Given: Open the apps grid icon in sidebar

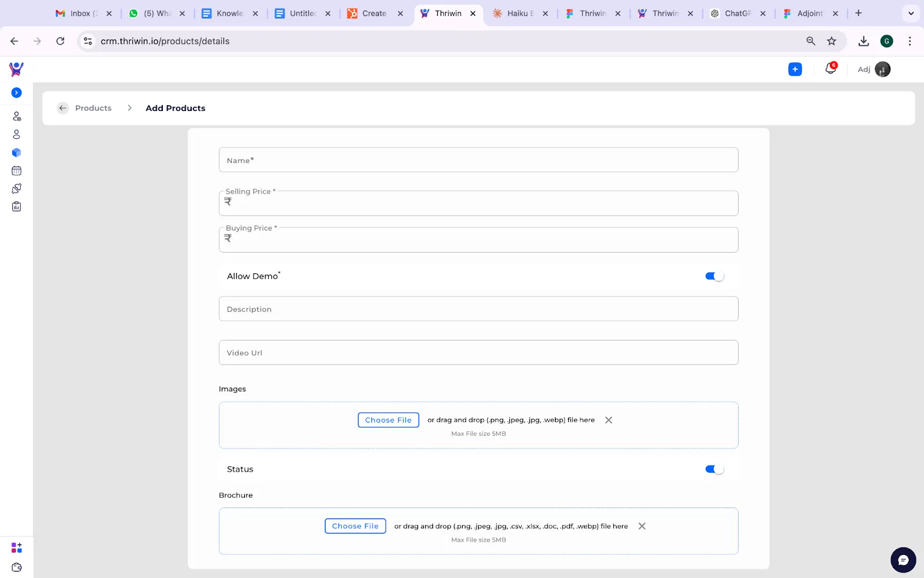Looking at the screenshot, I should 17,547.
